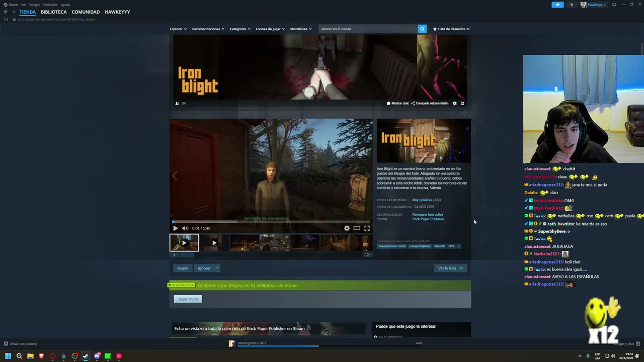Click the trailer progress bar
This screenshot has width=644, height=362.
click(271, 221)
